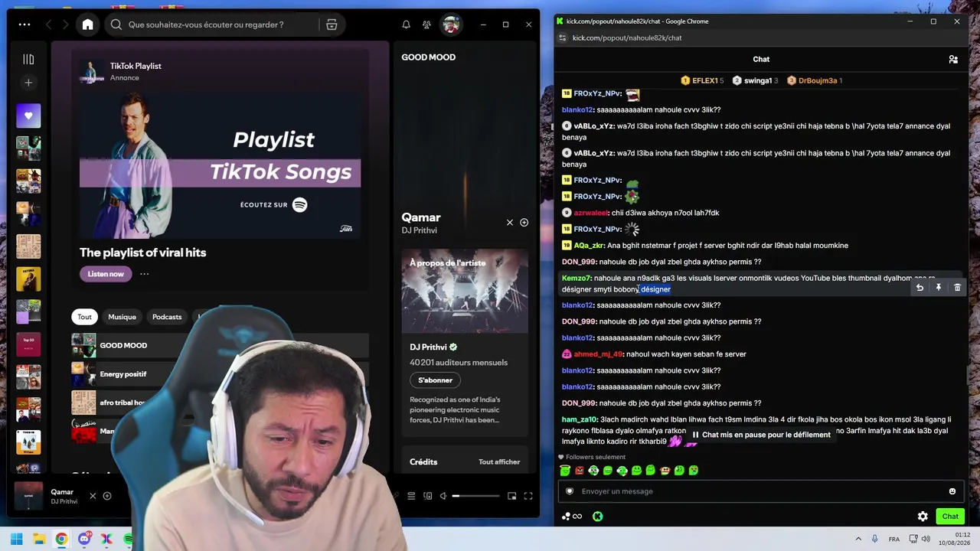Mute the Spotify volume
This screenshot has width=980, height=551.
[x=443, y=496]
